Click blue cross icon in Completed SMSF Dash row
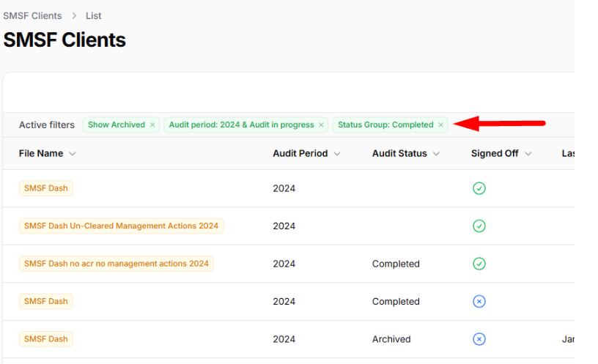This screenshot has height=364, width=598. [479, 302]
